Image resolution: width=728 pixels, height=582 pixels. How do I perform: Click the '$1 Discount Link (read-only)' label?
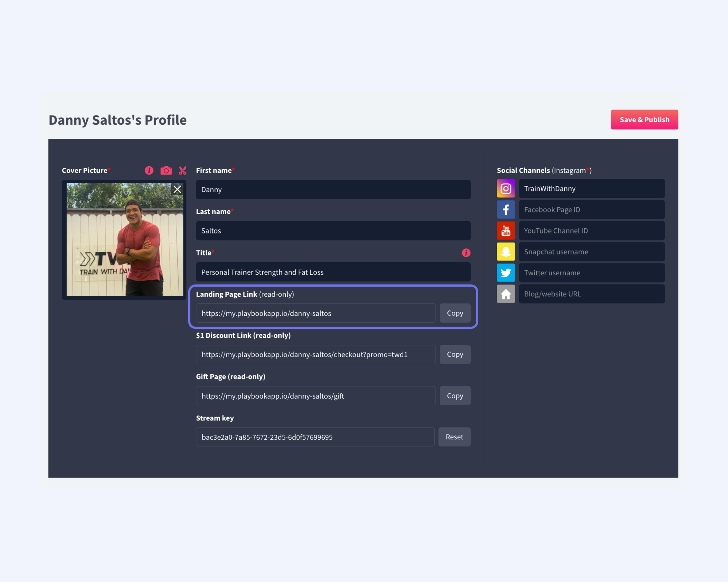pyautogui.click(x=243, y=335)
